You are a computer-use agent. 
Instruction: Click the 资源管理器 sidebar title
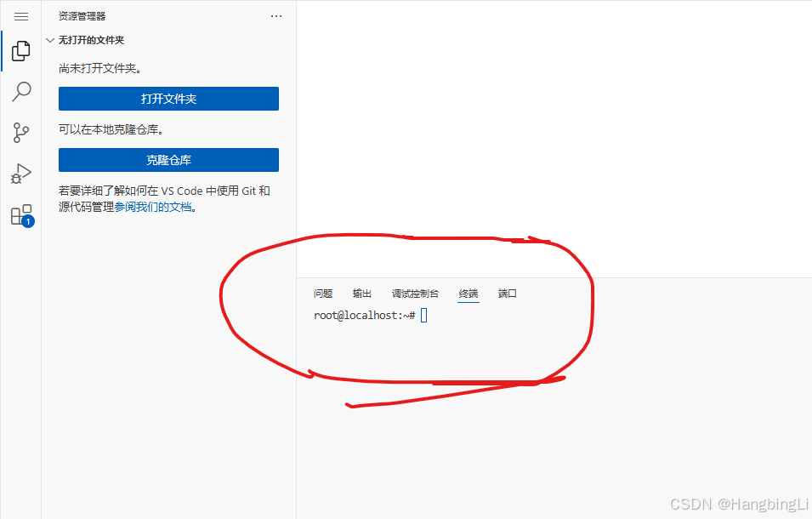[x=82, y=16]
